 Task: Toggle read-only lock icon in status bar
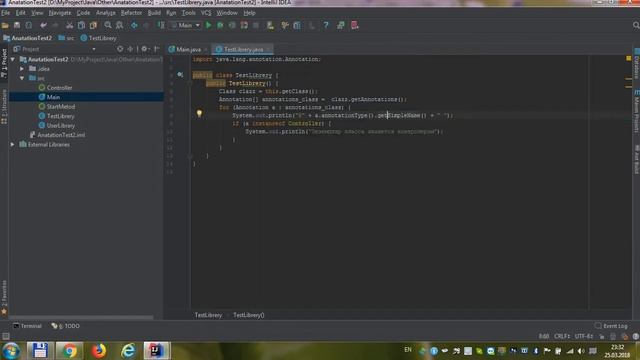pos(602,336)
